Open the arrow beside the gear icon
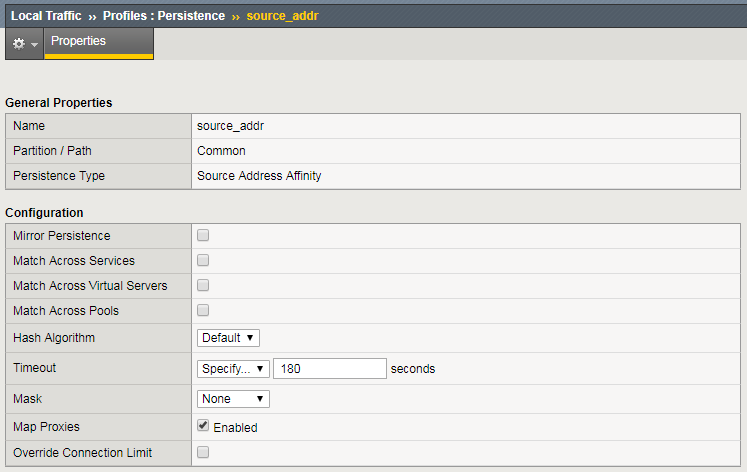747x472 pixels. 35,46
